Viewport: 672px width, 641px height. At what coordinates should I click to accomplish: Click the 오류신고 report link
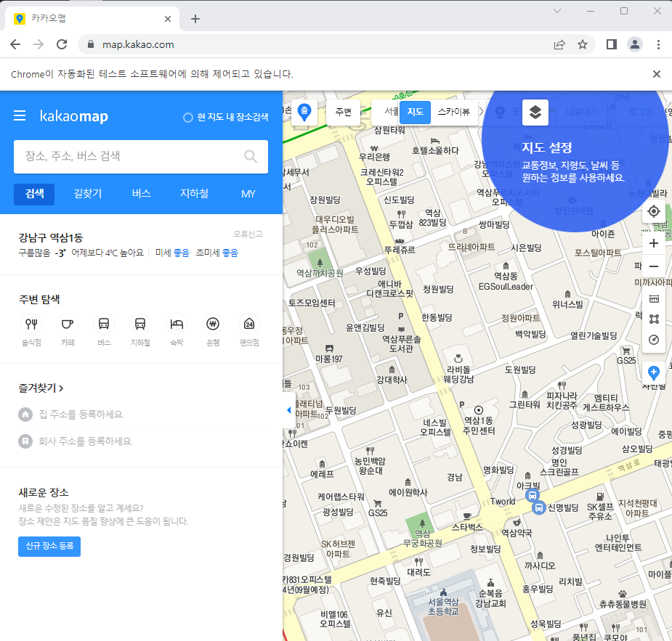pos(248,234)
